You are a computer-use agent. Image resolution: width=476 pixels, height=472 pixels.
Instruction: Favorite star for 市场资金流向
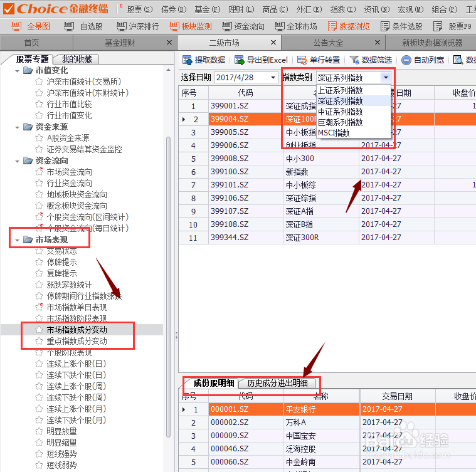[39, 172]
